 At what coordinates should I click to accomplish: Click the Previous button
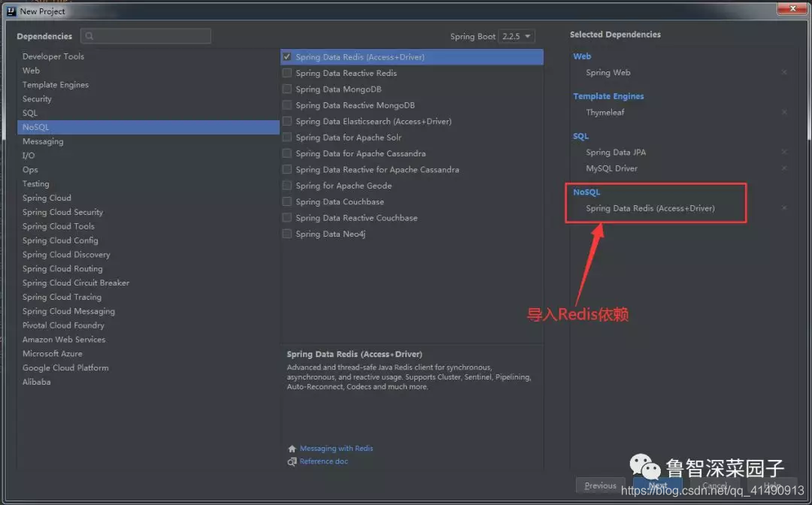600,485
